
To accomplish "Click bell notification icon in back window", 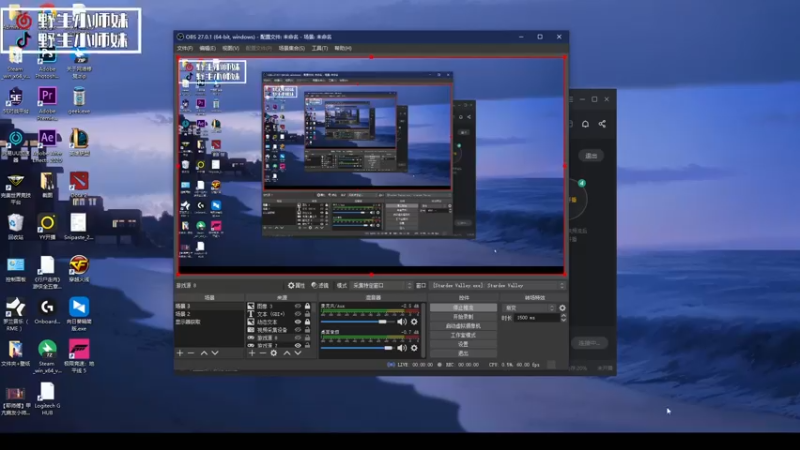I will point(585,124).
